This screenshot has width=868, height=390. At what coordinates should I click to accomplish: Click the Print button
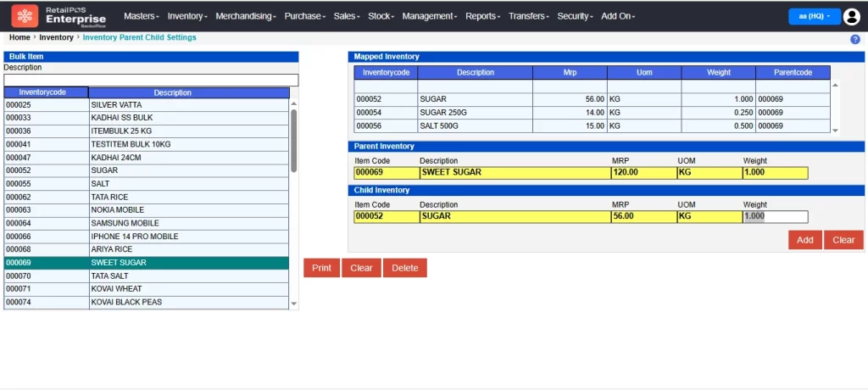pyautogui.click(x=321, y=268)
